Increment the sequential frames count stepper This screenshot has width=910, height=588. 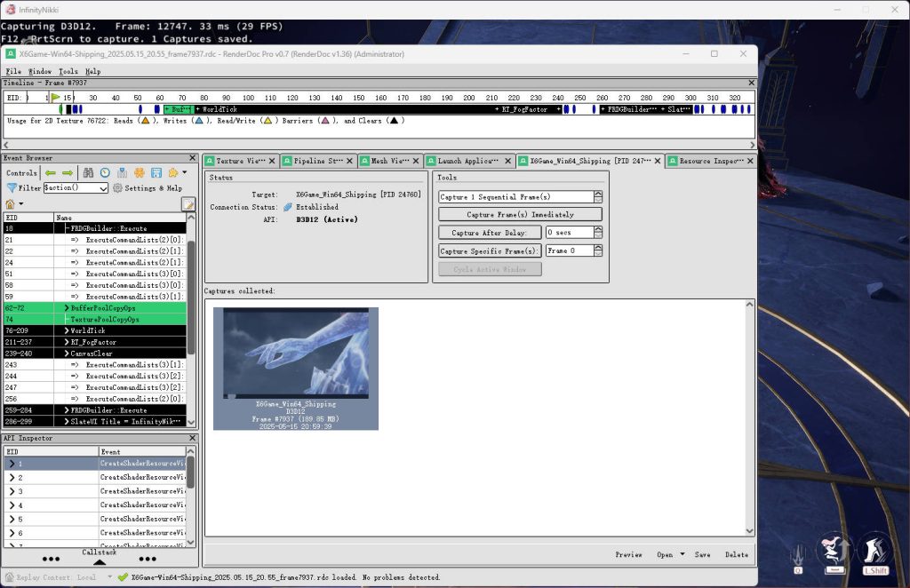(598, 194)
